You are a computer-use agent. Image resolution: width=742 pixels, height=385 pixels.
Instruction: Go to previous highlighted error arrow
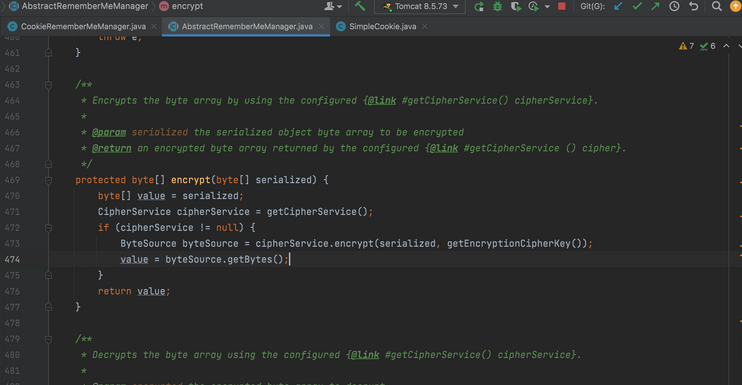click(x=726, y=46)
